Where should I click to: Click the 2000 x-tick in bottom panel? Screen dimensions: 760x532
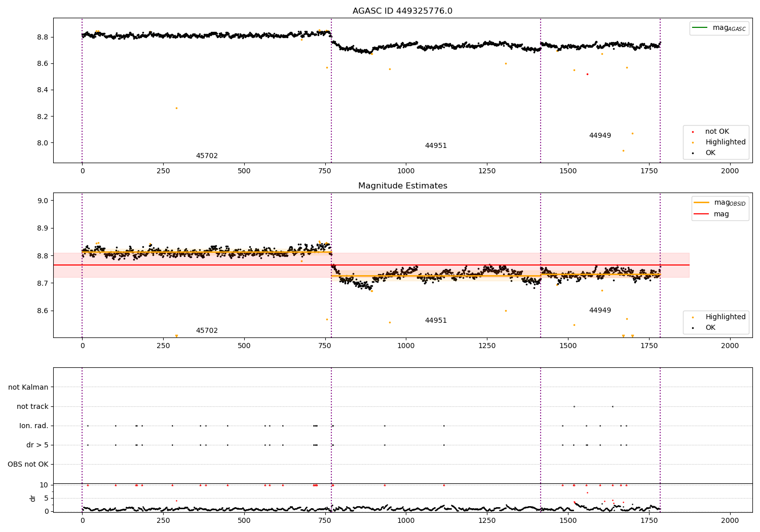pyautogui.click(x=730, y=520)
